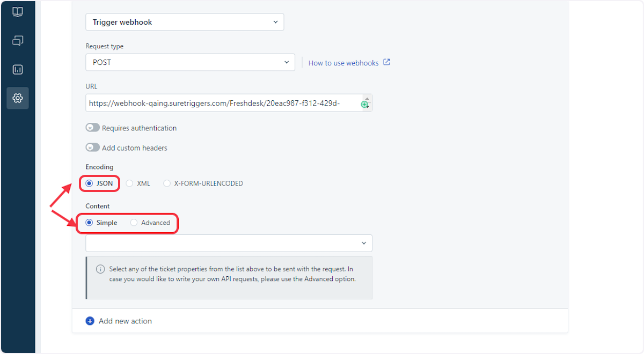The height and width of the screenshot is (354, 644).
Task: Open the How to use webhooks link
Action: pos(343,63)
